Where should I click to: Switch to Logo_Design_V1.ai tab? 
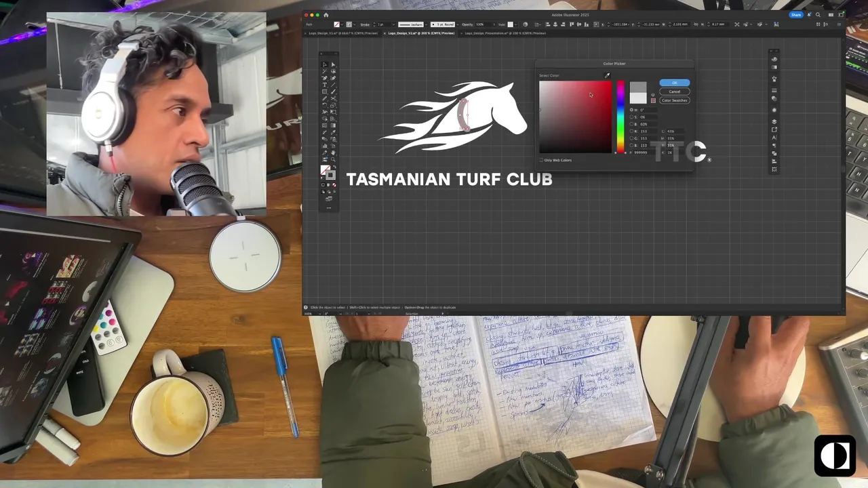tap(344, 33)
